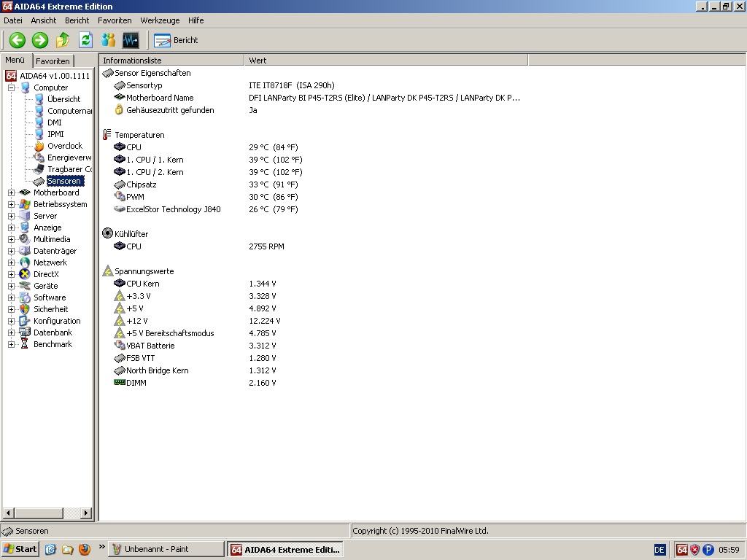The image size is (747, 560).
Task: Expand the Netzwerk tree node
Action: (x=11, y=262)
